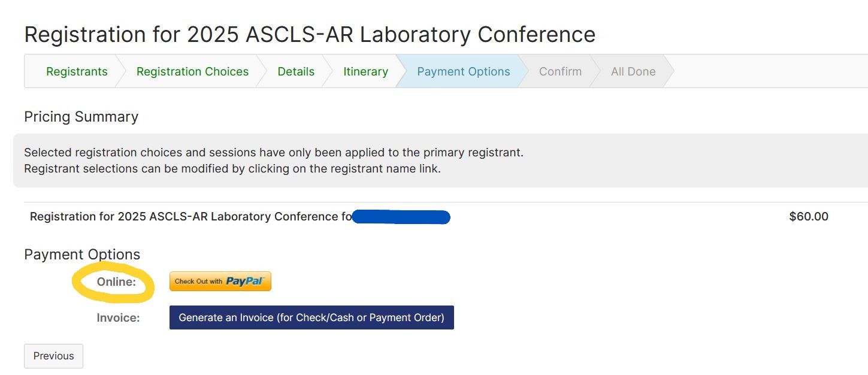Viewport: 868px width, 375px height.
Task: Open the Itinerary step
Action: point(365,71)
